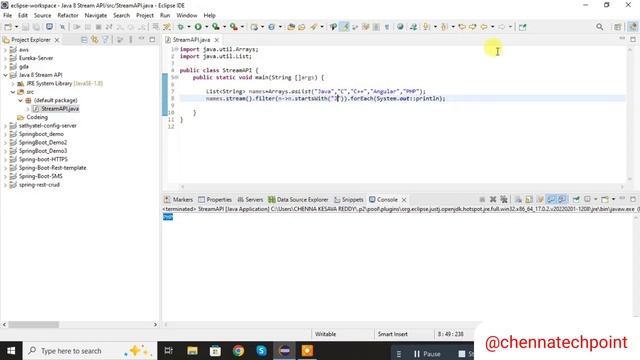Select the spring-rest-crud project

[39, 185]
